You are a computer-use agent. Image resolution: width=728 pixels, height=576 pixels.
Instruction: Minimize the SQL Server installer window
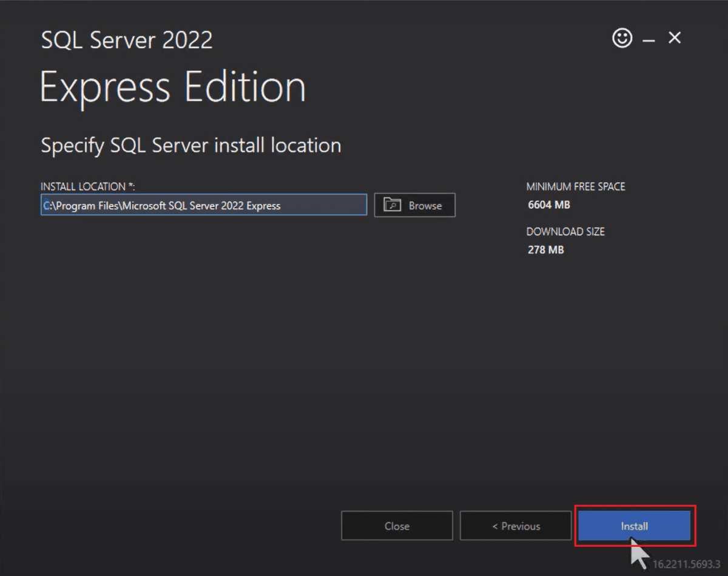[x=649, y=40]
